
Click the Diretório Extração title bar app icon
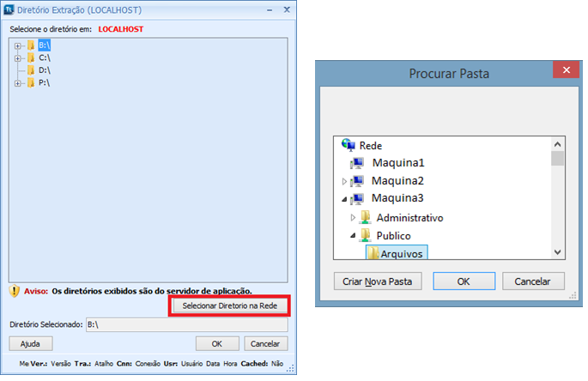(x=9, y=9)
